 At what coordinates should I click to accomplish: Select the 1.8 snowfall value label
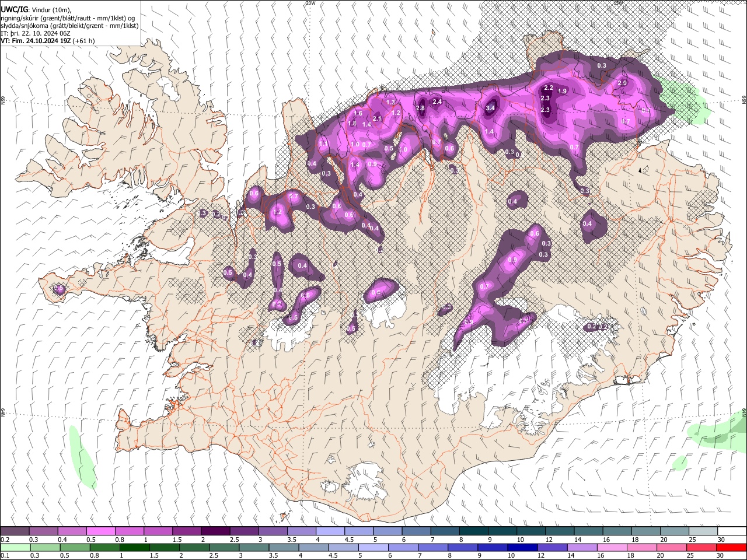tap(352, 123)
